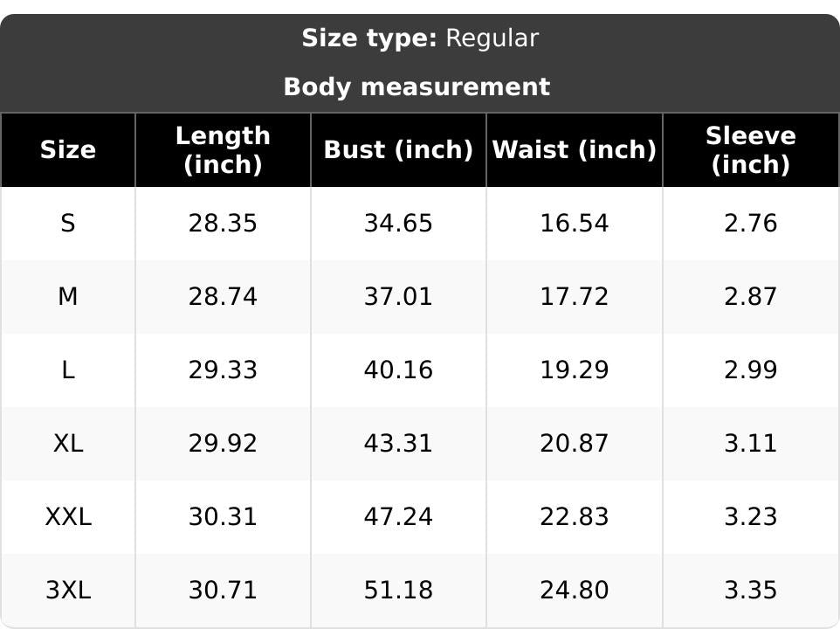Click the M size row label
This screenshot has width=840, height=629.
pos(68,296)
